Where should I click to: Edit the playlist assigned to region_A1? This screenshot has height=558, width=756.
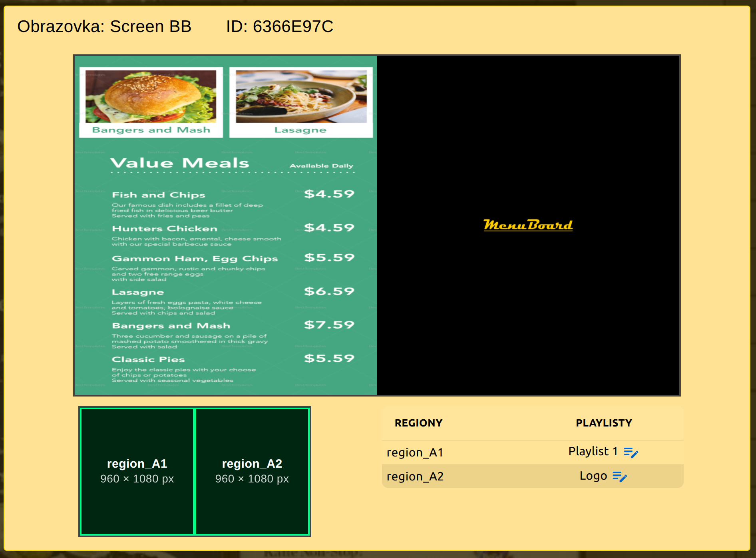pos(631,452)
